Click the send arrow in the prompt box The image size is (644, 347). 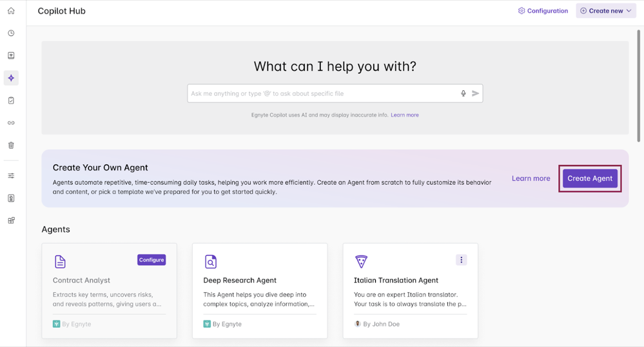(x=475, y=93)
